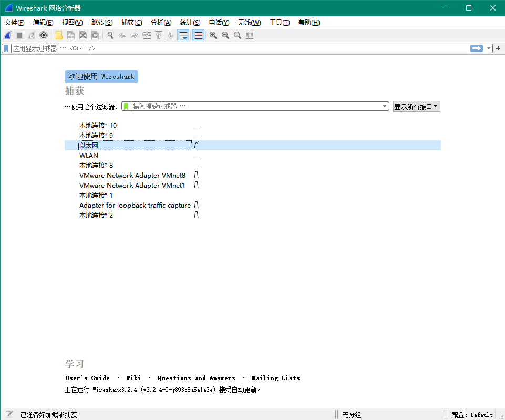Click the Resize columns toolbar icon
The image size is (505, 420).
(250, 35)
